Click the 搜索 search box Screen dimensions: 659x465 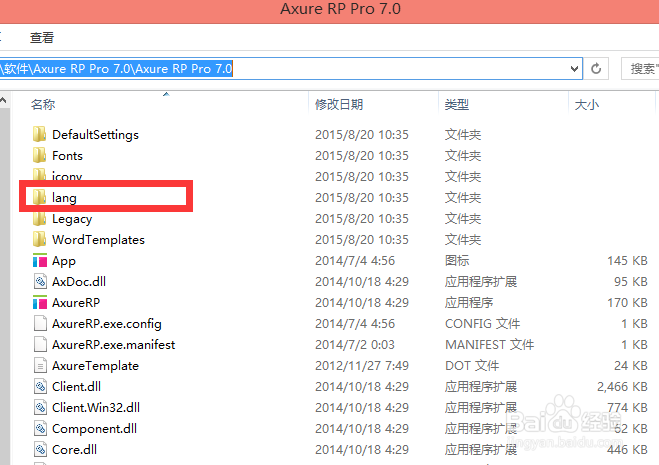pos(640,69)
